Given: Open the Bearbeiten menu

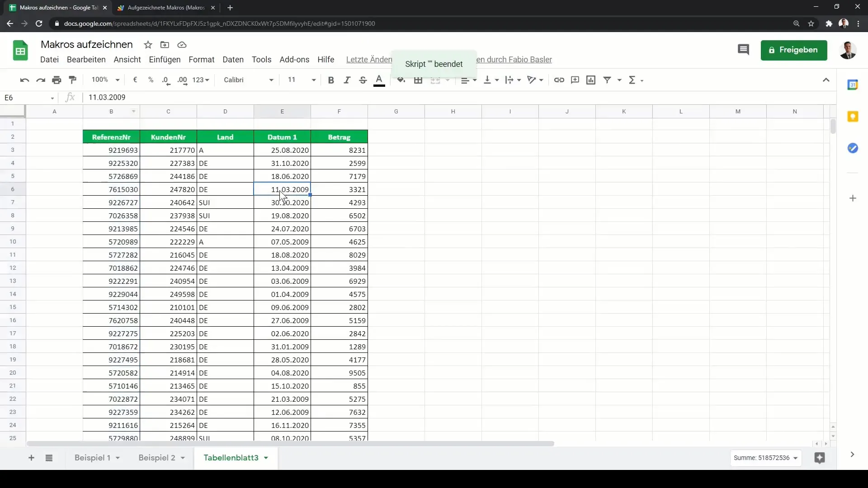Looking at the screenshot, I should (x=86, y=60).
